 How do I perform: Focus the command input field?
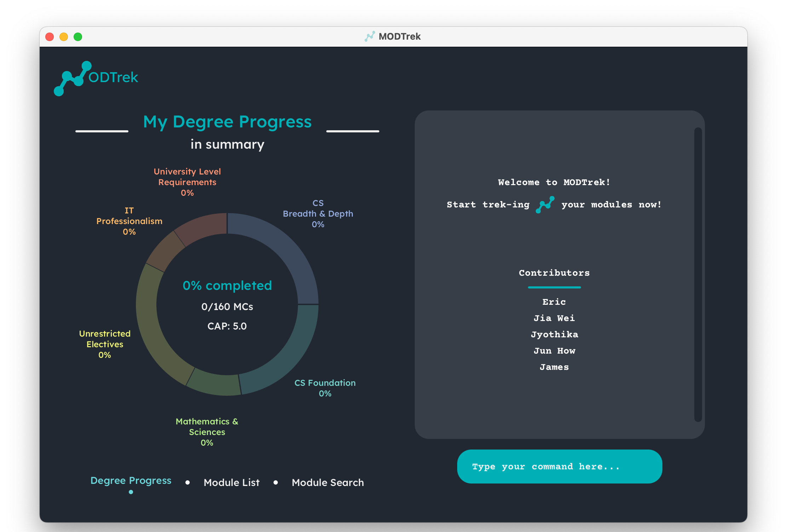click(559, 467)
